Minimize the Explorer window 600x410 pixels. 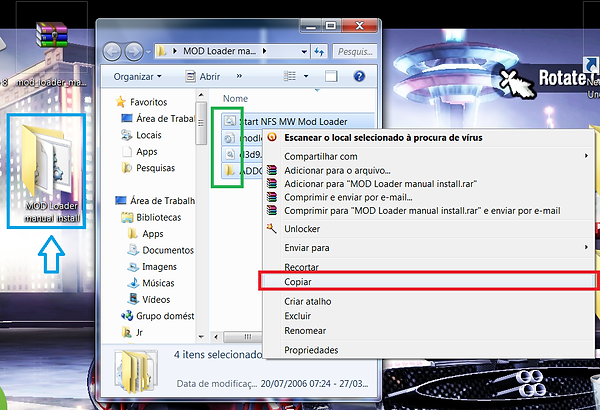coord(311,26)
